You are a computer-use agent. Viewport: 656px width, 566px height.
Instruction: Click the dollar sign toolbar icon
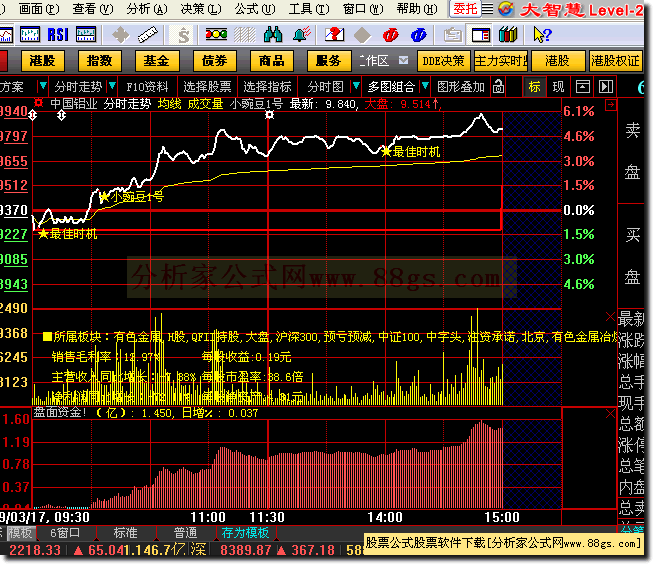tap(183, 35)
